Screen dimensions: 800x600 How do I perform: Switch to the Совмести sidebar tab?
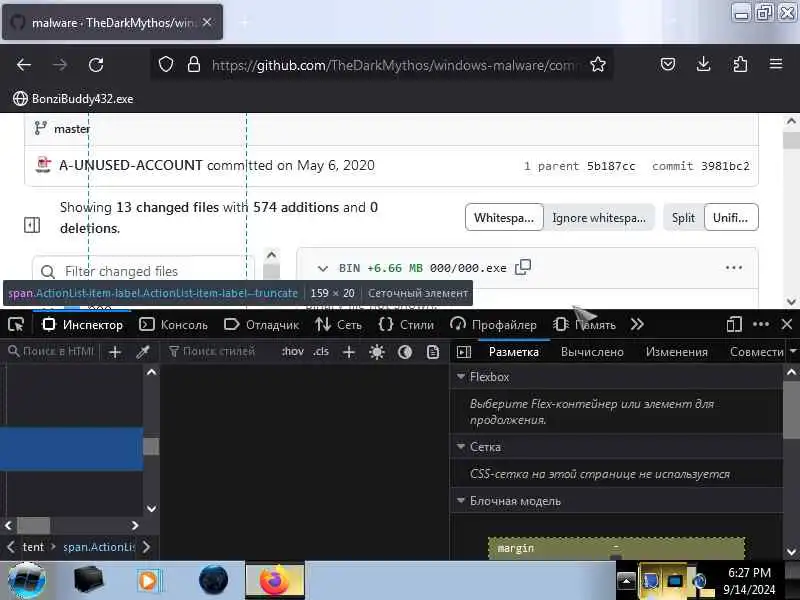tap(756, 352)
